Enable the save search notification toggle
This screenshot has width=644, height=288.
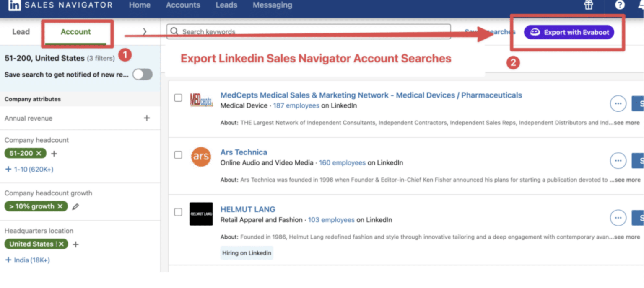(142, 74)
